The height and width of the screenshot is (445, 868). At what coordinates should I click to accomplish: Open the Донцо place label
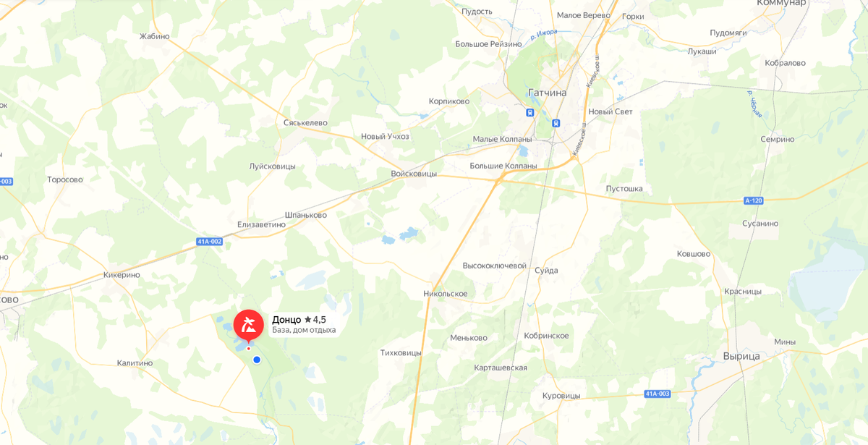coord(286,319)
